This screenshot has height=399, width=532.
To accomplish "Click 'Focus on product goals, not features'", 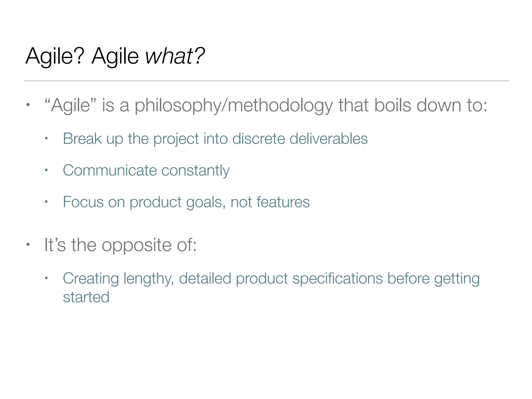I will tap(186, 202).
